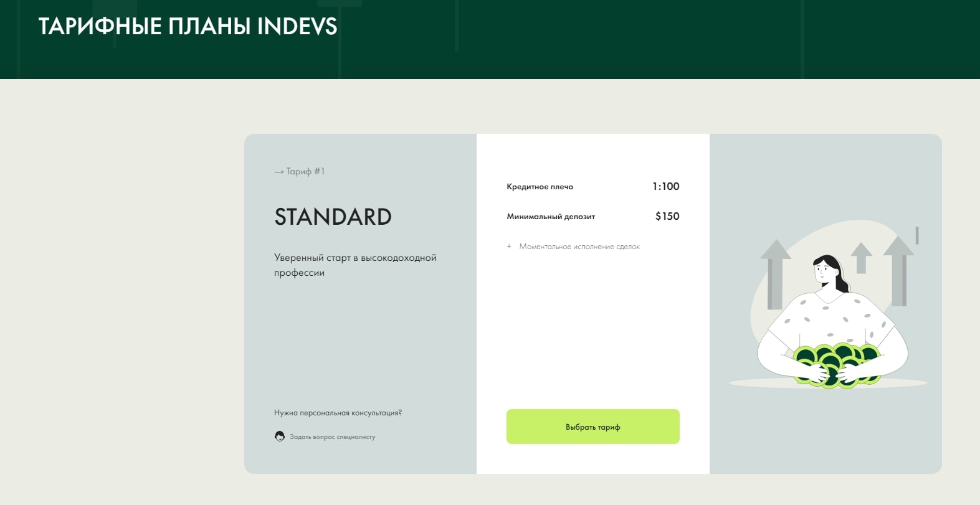Click the 'ТАРИФНЫЕ ПЛАНЫ INDEVS' page title
Screen dimensions: 980x505
tap(188, 26)
